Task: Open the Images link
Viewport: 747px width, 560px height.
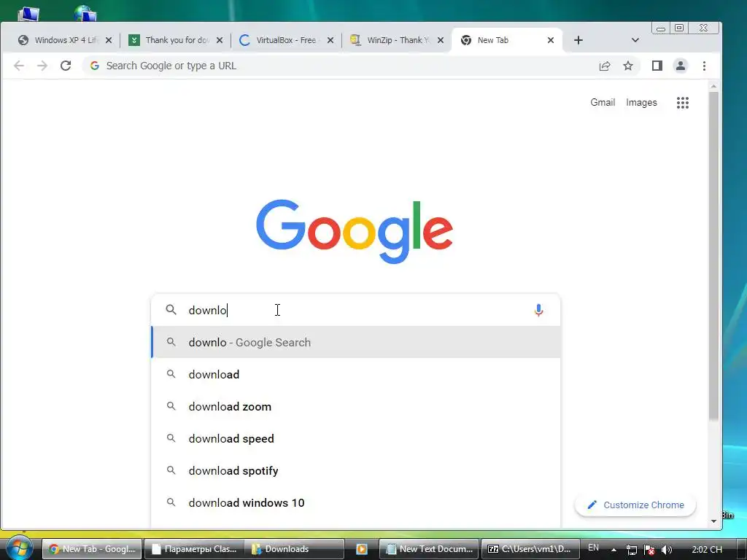Action: [x=641, y=102]
